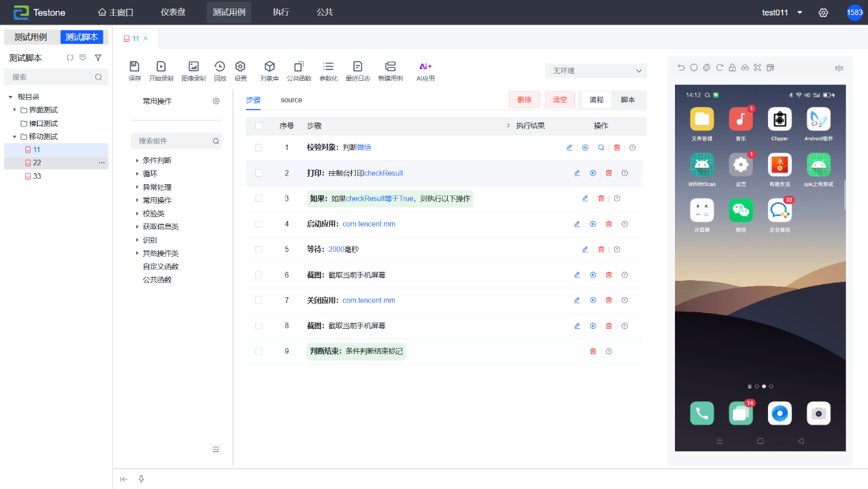Screen dimensions: 868x489
Task: Delete step 9 using trash icon
Action: pyautogui.click(x=593, y=351)
